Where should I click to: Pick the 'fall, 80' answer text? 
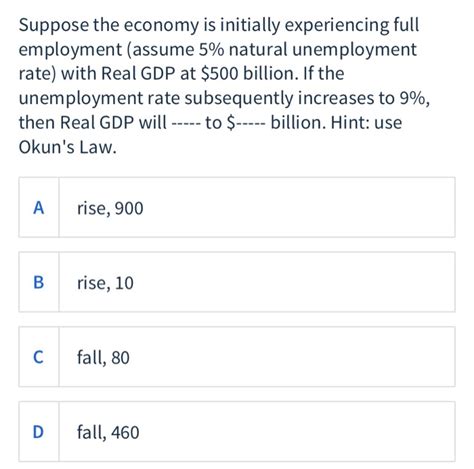103,357
